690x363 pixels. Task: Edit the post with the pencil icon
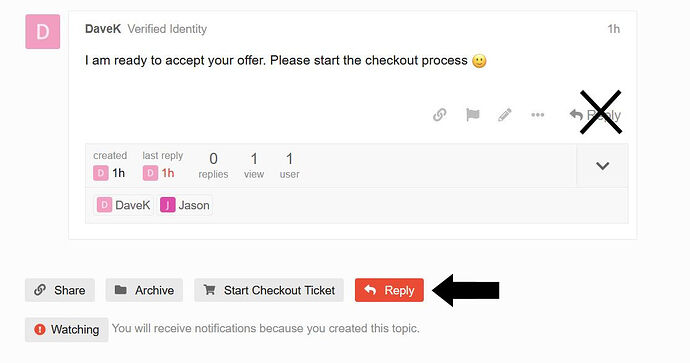pyautogui.click(x=505, y=115)
